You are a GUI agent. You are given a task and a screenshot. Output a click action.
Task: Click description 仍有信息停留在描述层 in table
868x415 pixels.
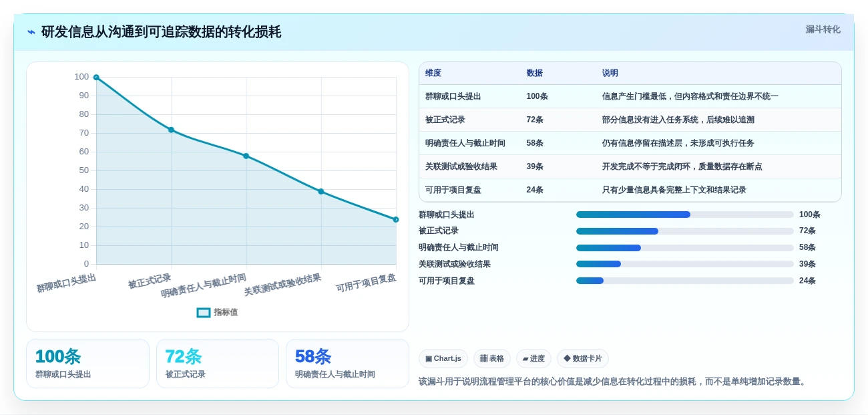(x=678, y=143)
